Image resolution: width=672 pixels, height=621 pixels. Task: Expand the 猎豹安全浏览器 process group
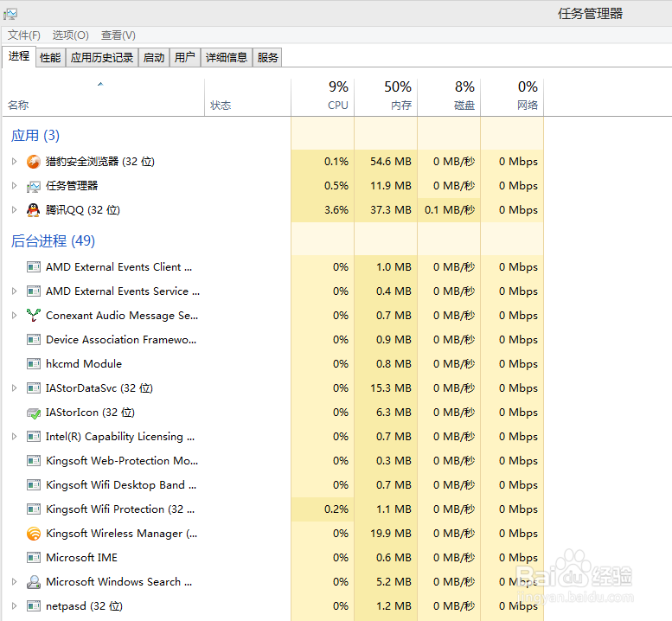pos(14,162)
